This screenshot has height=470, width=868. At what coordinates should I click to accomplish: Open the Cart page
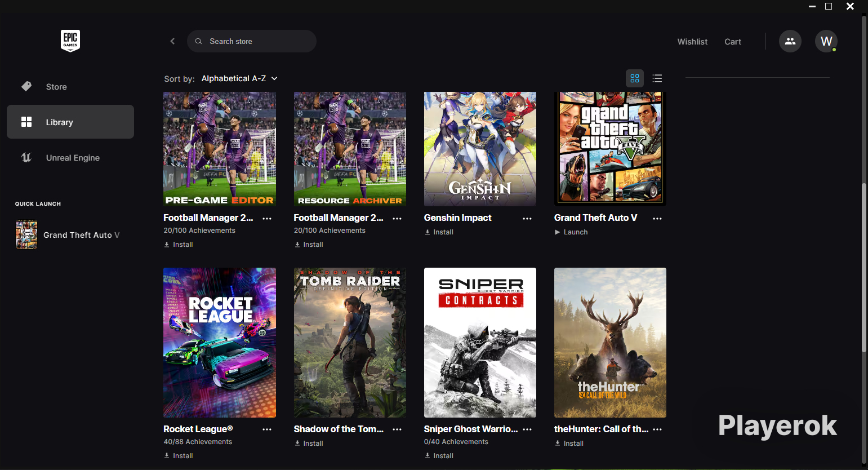732,42
